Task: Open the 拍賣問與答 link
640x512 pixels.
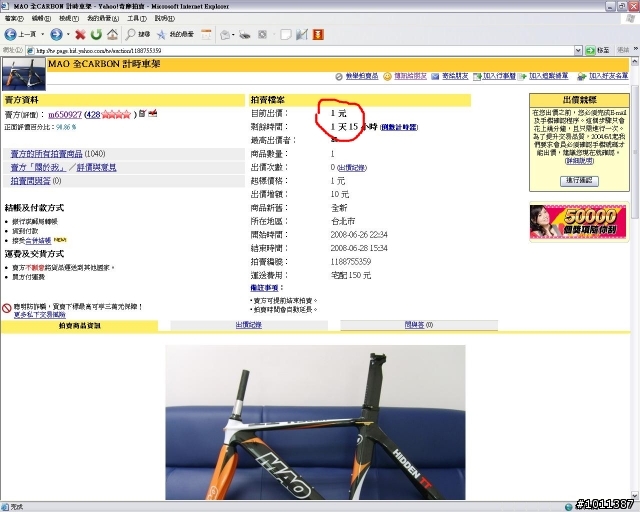Action: pyautogui.click(x=31, y=181)
